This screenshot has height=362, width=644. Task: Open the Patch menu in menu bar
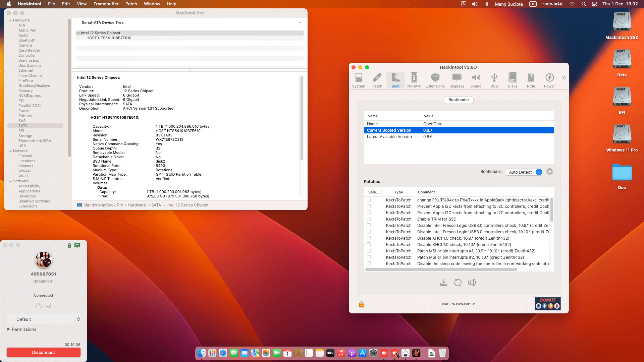click(x=131, y=4)
